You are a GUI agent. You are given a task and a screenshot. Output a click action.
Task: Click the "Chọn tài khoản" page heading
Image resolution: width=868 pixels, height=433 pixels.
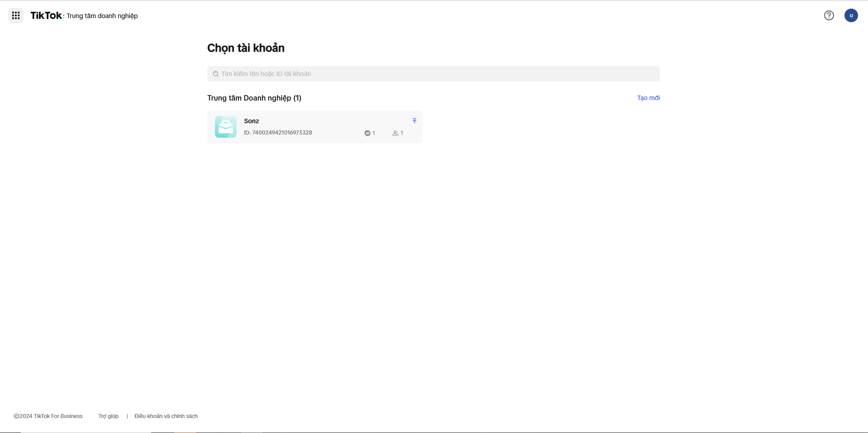coord(246,48)
